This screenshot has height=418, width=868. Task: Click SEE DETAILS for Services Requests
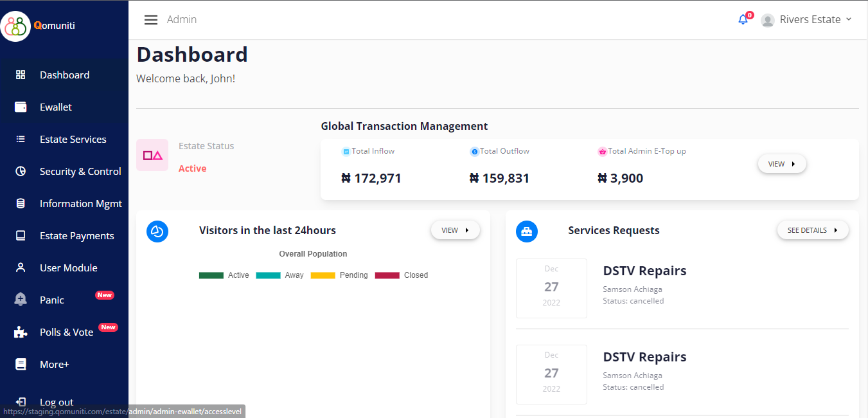(813, 230)
